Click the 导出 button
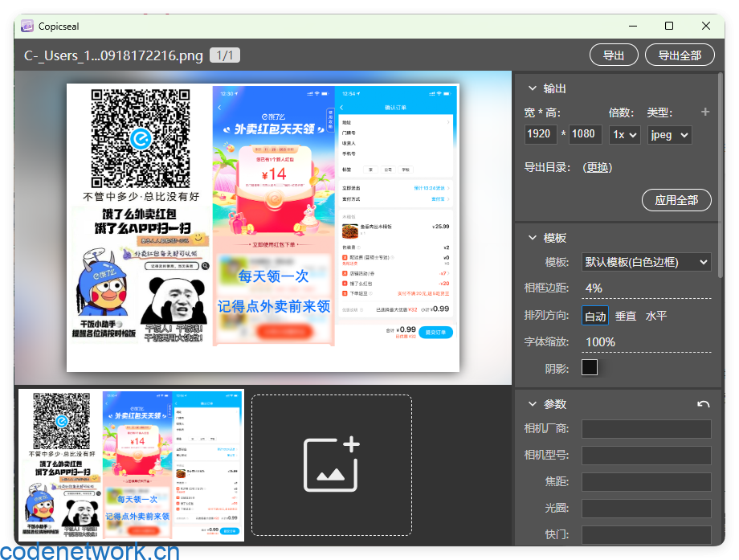The width and height of the screenshot is (739, 560). coord(614,55)
